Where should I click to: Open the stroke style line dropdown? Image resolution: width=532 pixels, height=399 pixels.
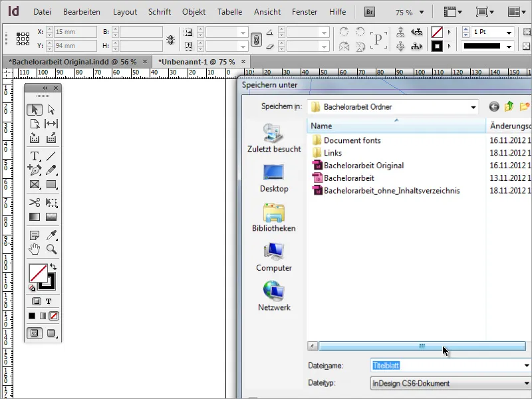tap(509, 47)
